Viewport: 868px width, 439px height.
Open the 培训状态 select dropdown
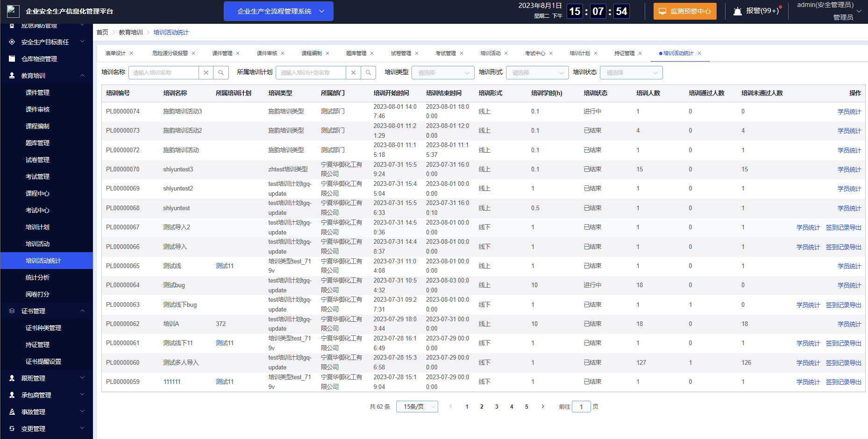(632, 73)
